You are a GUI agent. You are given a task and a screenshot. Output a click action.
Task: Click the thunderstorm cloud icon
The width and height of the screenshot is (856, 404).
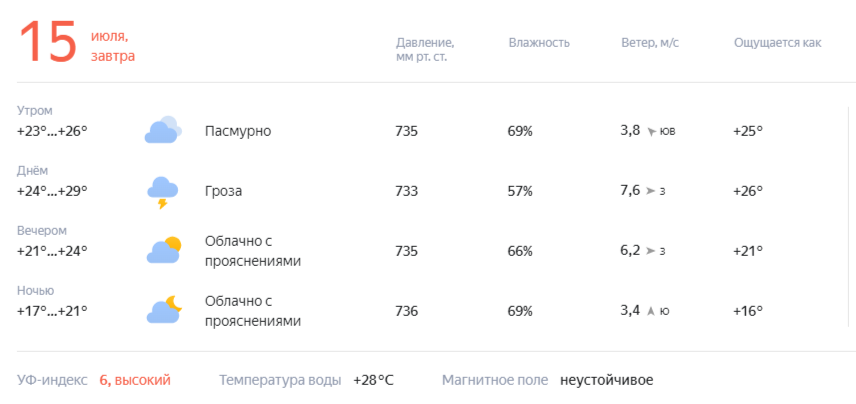pyautogui.click(x=163, y=193)
